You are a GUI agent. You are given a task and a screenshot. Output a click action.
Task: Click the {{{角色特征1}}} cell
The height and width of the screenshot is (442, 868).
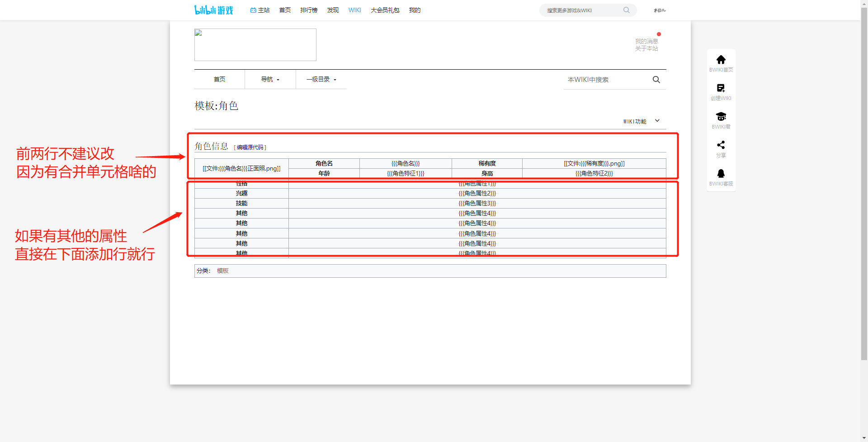coord(406,173)
